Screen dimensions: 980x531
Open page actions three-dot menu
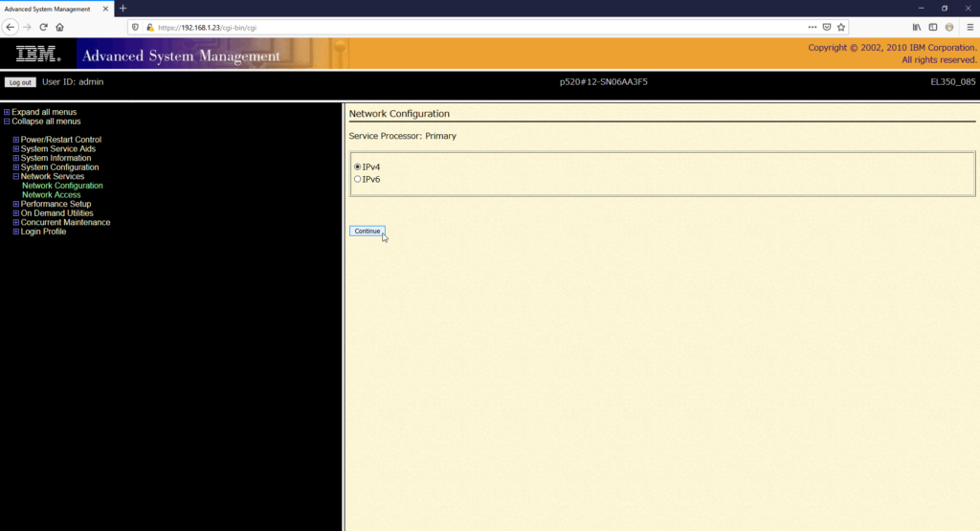click(x=812, y=28)
